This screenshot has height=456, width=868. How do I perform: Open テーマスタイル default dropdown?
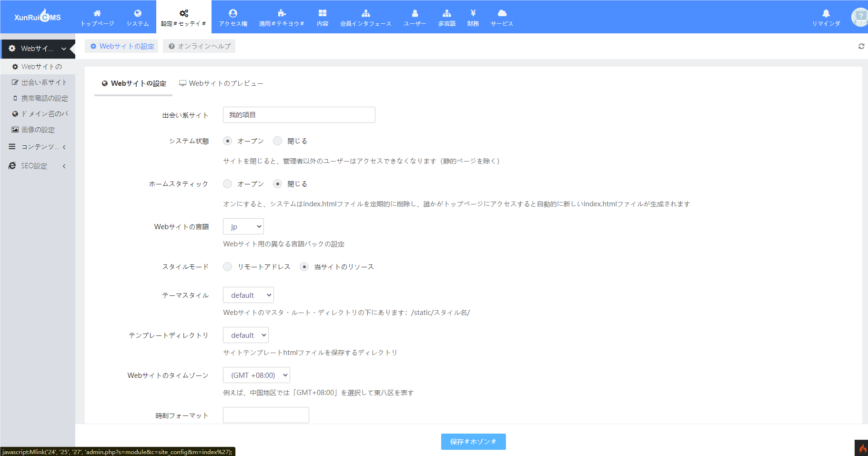(x=248, y=295)
